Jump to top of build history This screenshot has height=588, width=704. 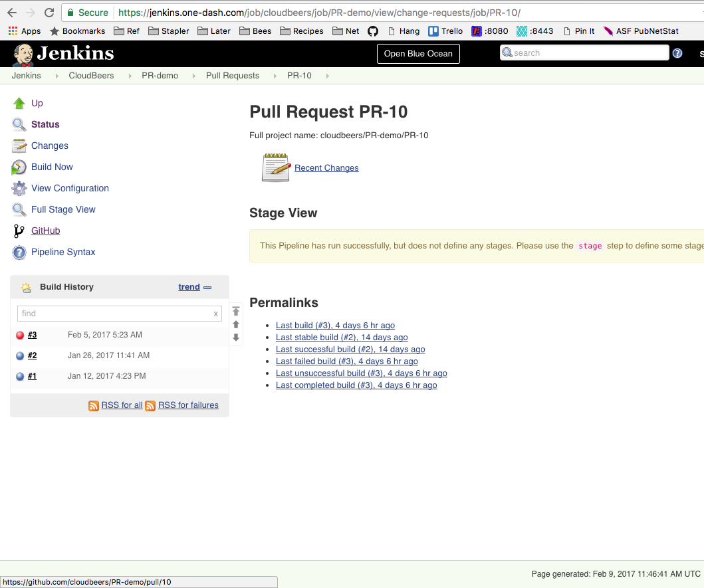[x=236, y=312]
